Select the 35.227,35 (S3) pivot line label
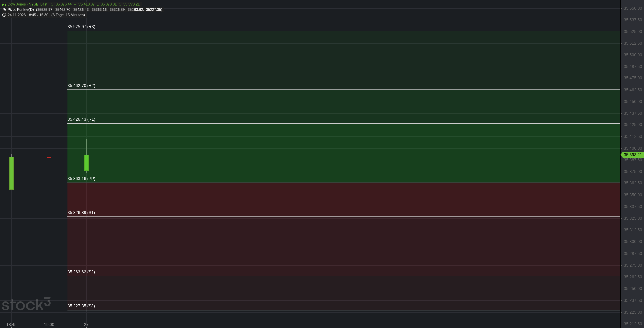Screen dimensions: 644x328 pos(81,306)
